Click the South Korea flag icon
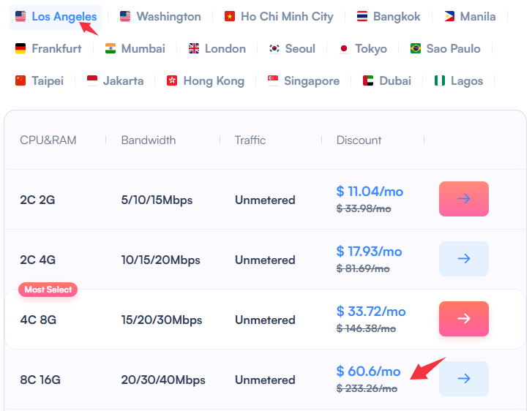The width and height of the screenshot is (532, 411). (x=274, y=48)
